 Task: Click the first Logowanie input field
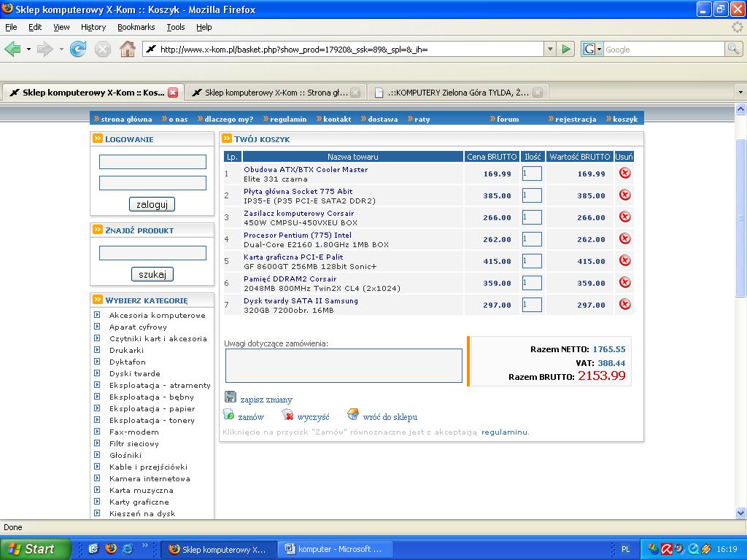[152, 161]
